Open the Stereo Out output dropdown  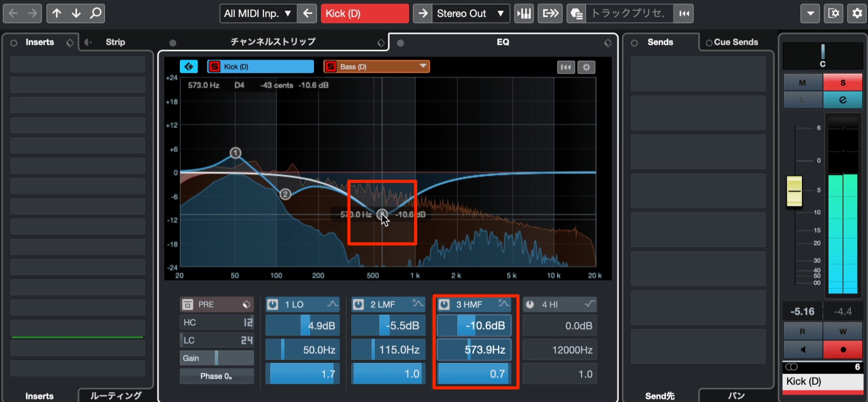coord(470,14)
